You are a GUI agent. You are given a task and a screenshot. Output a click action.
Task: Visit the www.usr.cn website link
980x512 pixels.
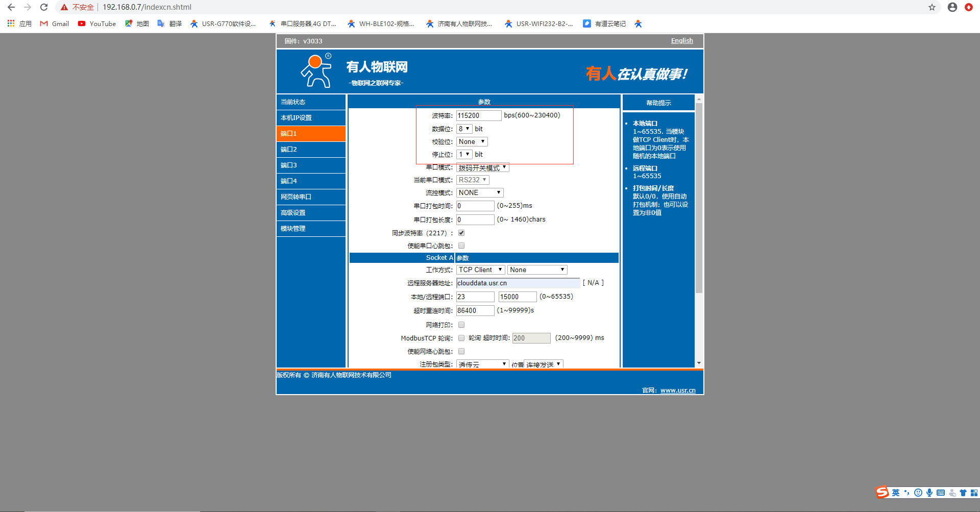pos(678,391)
